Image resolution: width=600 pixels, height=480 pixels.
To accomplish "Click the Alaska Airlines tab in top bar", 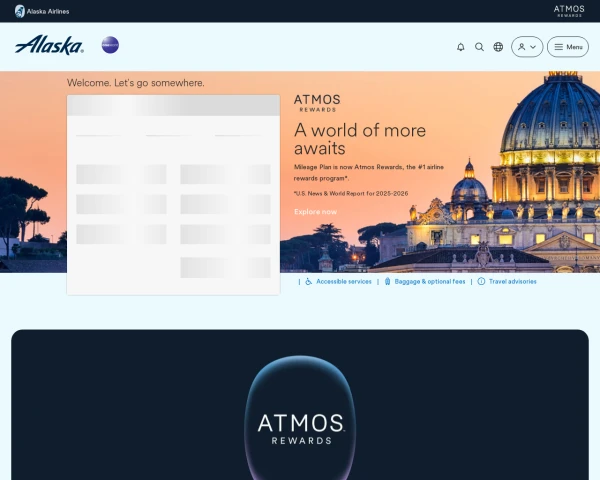I will [x=42, y=11].
